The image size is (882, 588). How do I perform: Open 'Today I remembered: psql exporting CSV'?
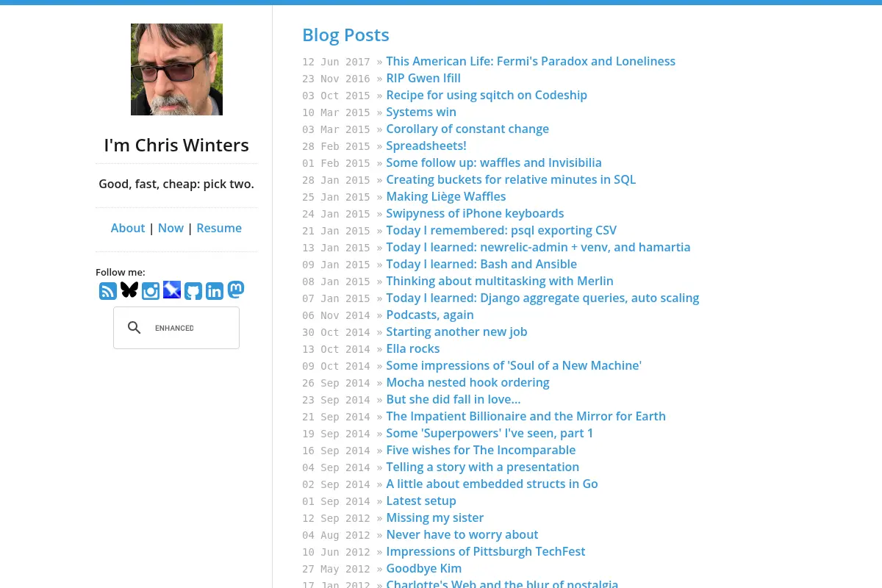tap(501, 230)
